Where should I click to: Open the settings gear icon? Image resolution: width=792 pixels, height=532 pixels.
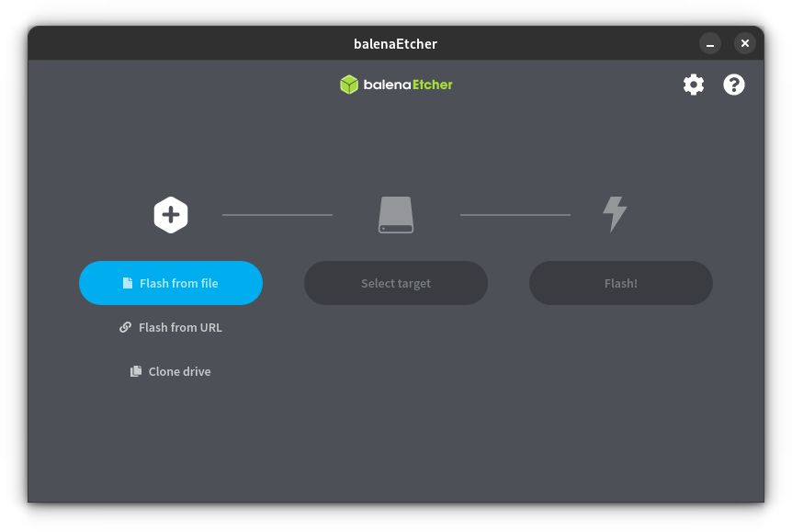(694, 85)
